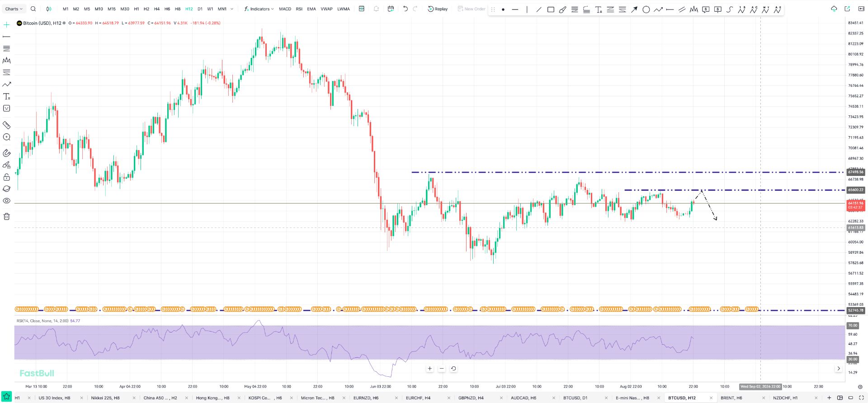Start bar Replay mode
This screenshot has height=403, width=868.
(x=438, y=9)
